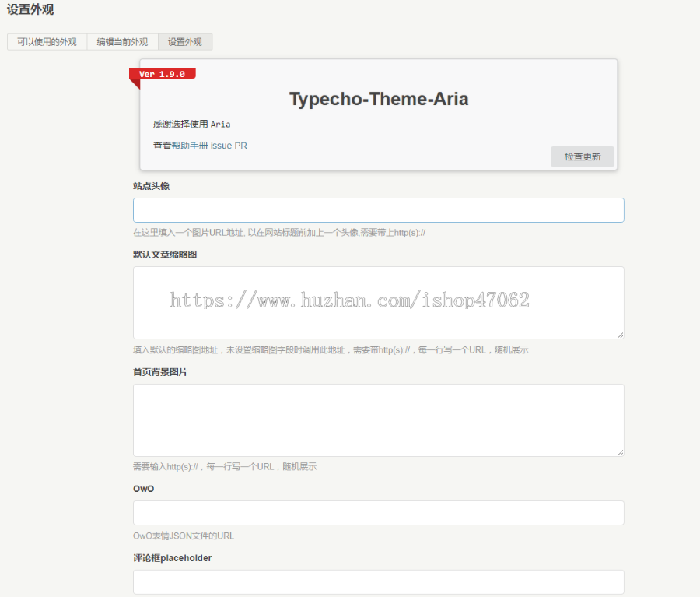Open the PR link
The width and height of the screenshot is (700, 597).
click(x=240, y=146)
